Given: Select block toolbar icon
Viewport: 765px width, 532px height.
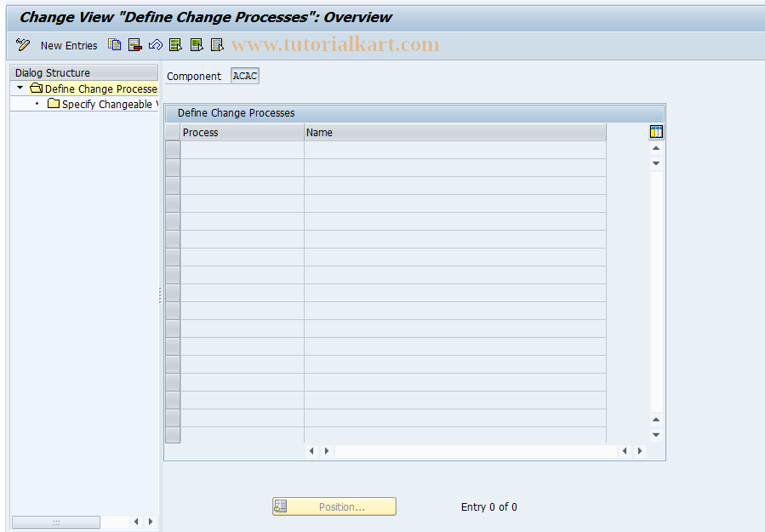Looking at the screenshot, I should click(x=197, y=45).
